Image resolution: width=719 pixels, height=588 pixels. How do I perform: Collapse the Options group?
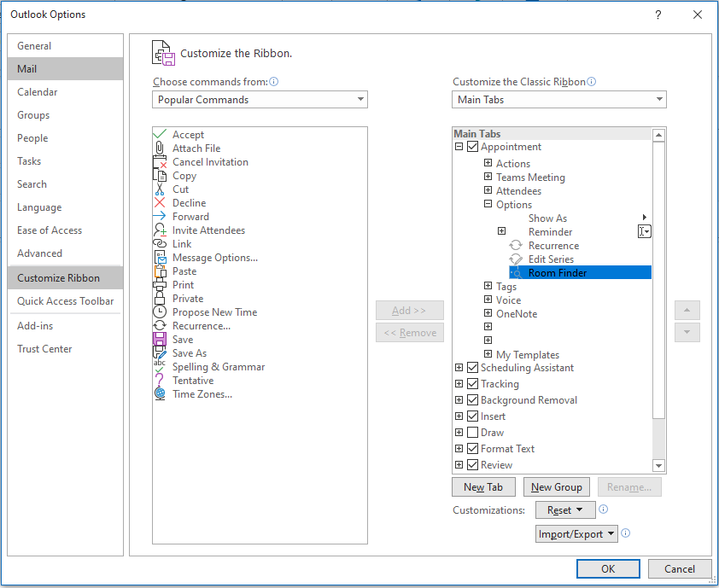click(x=488, y=203)
